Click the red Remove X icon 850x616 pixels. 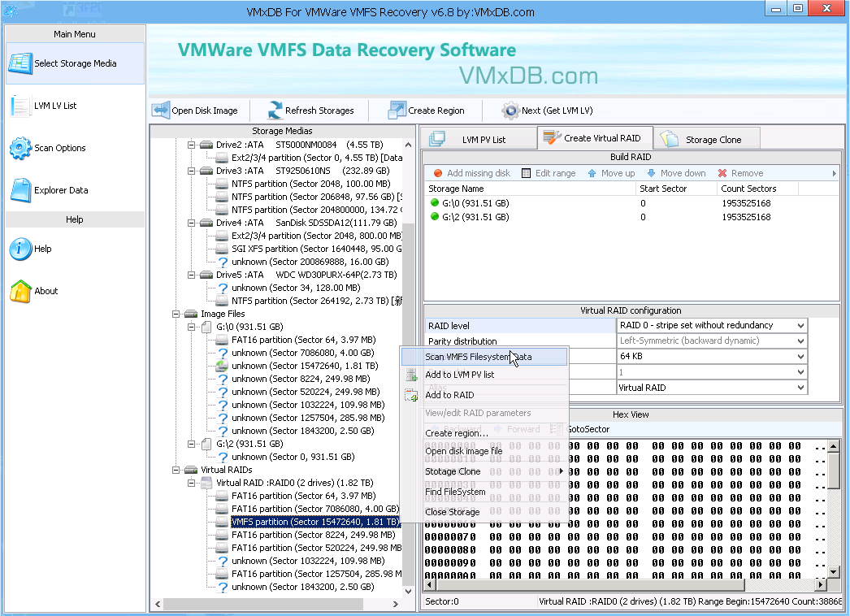pyautogui.click(x=722, y=173)
